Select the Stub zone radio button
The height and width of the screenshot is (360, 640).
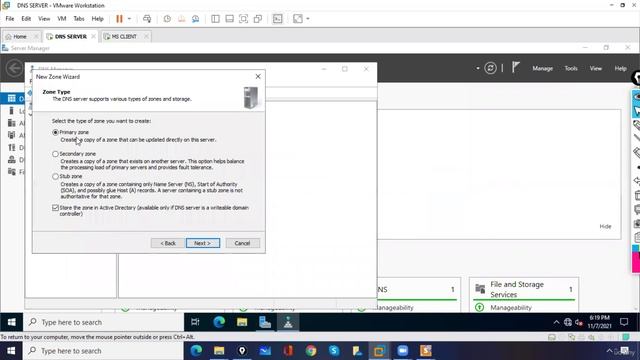coord(56,176)
